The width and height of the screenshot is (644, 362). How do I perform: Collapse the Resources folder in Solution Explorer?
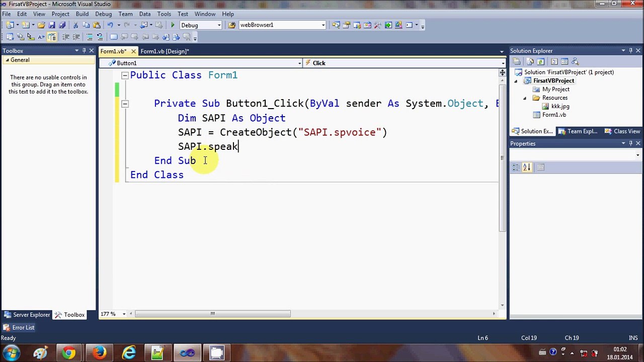tap(525, 98)
